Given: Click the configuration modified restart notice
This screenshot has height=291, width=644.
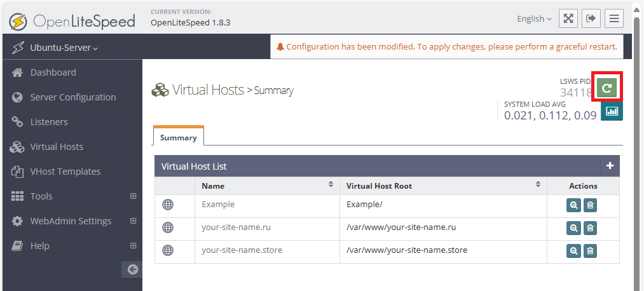Looking at the screenshot, I should coord(447,47).
